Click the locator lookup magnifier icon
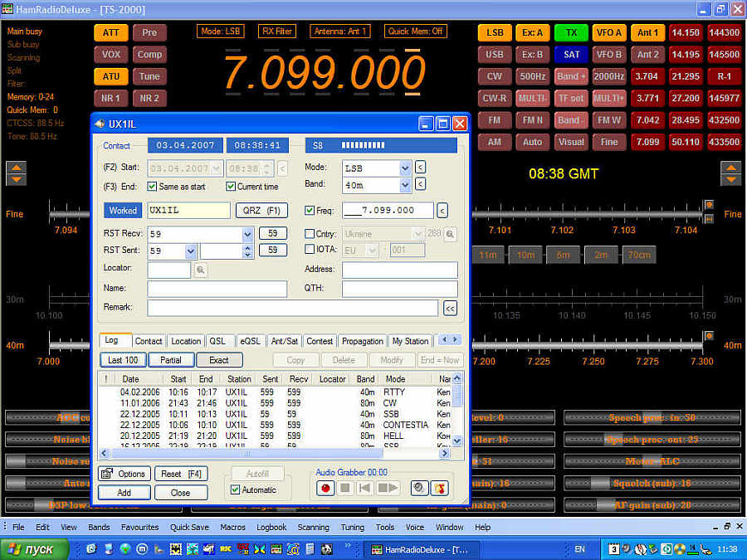 click(201, 270)
